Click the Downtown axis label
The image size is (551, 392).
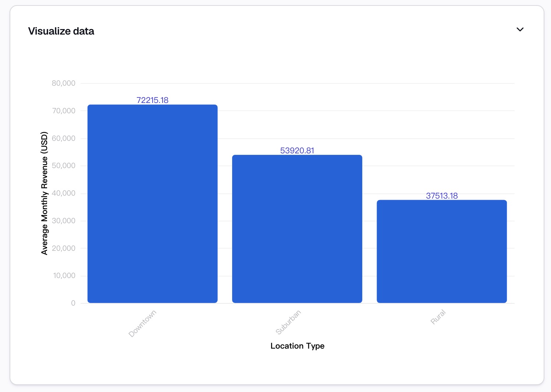[142, 323]
